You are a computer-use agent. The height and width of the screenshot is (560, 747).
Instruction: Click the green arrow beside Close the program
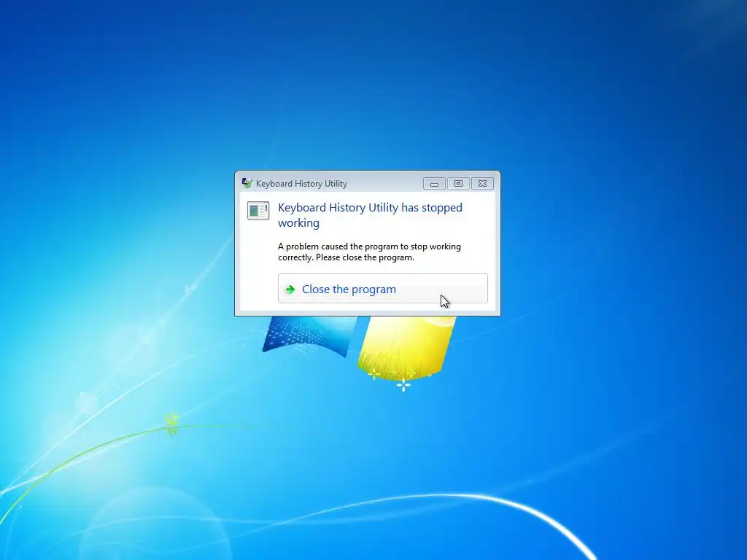[x=290, y=289]
